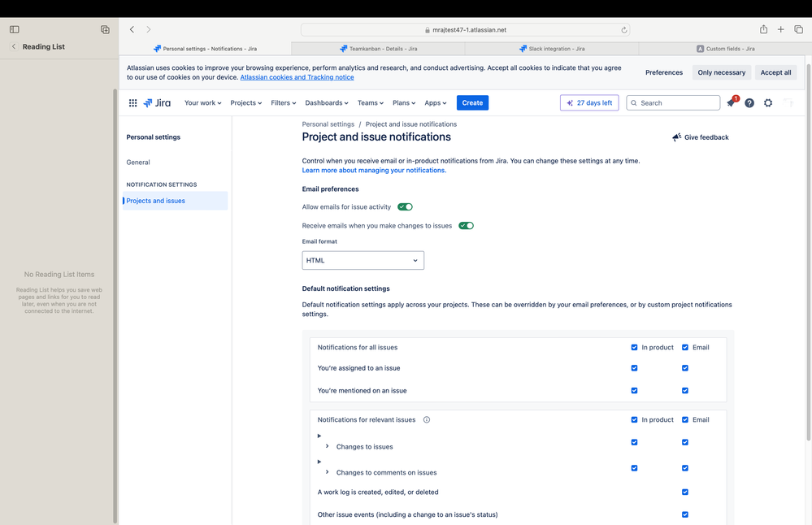Uncheck In product for all issues notifications
This screenshot has width=812, height=525.
634,347
